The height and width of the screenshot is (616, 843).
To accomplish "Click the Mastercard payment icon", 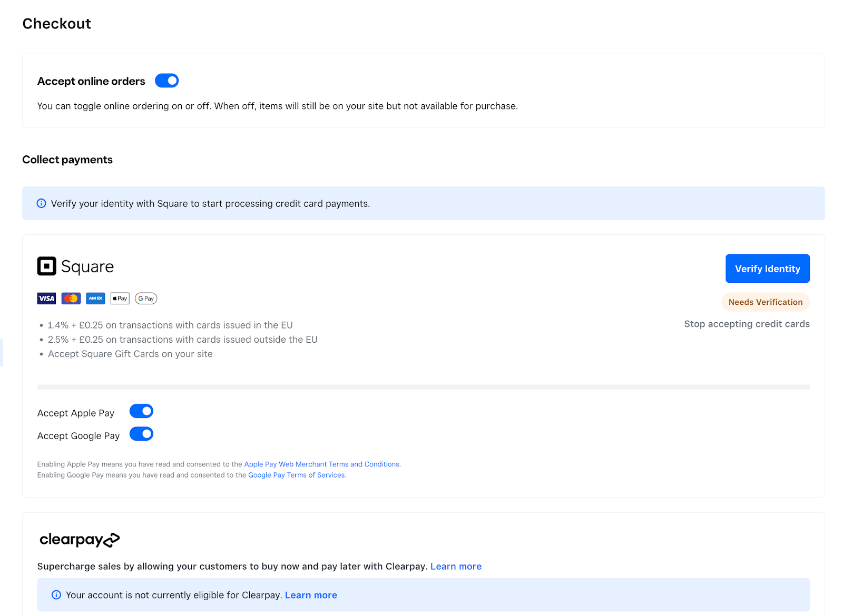I will 71,298.
